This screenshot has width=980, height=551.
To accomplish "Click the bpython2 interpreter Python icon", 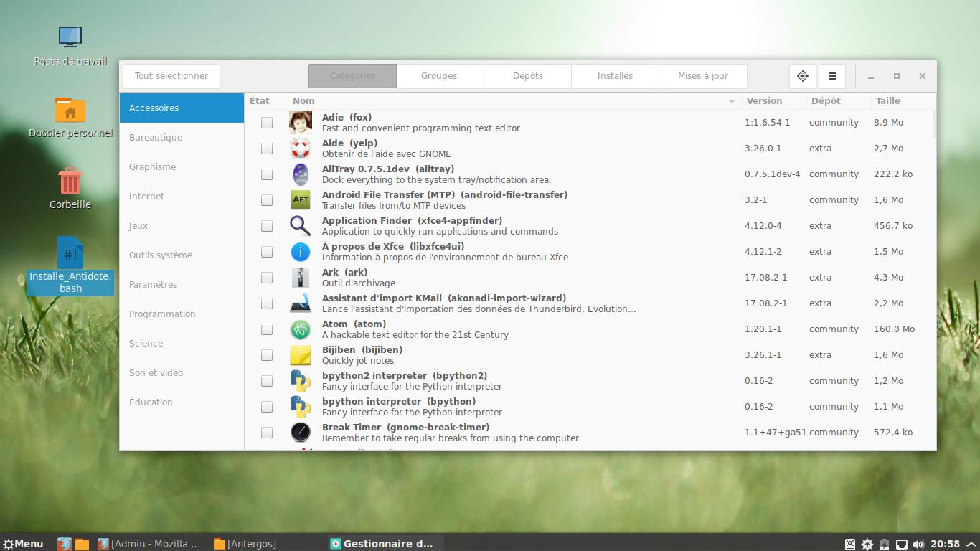I will coord(300,381).
